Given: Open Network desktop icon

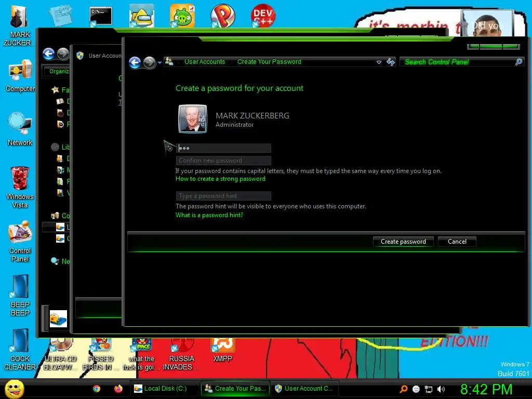Looking at the screenshot, I should click(x=20, y=129).
